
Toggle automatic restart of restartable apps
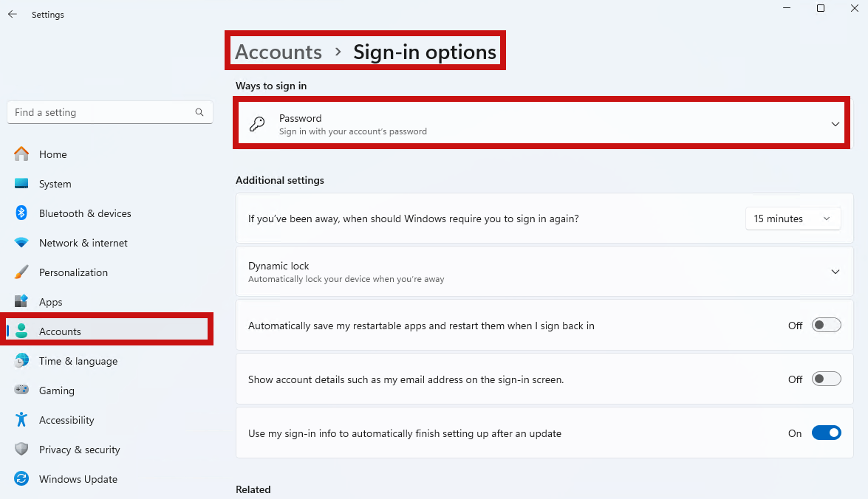click(x=826, y=325)
